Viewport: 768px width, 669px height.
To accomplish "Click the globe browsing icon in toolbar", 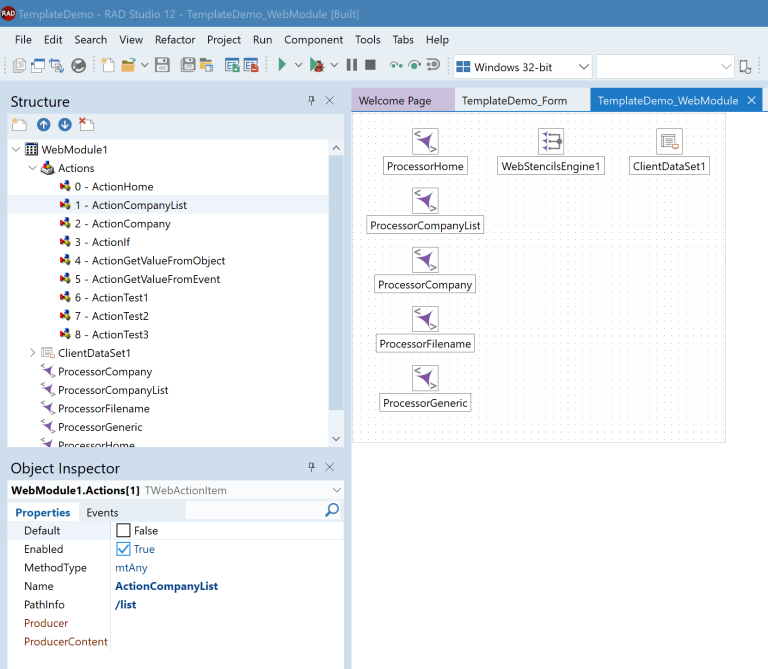I will (78, 65).
